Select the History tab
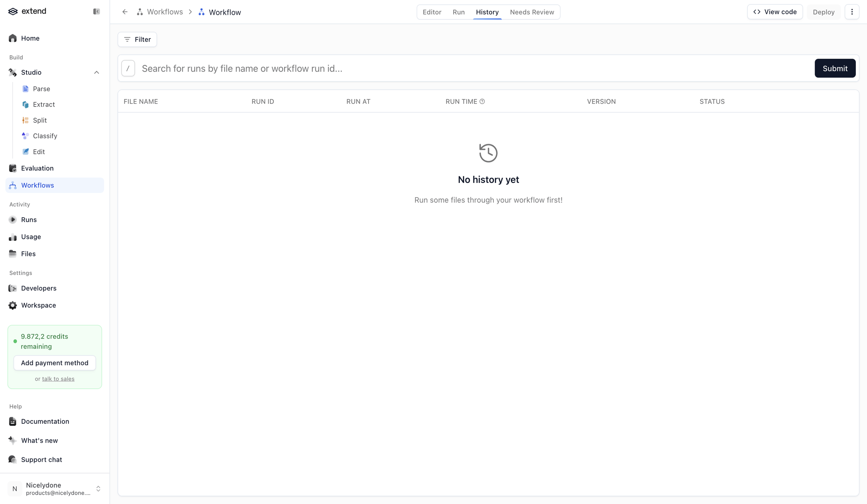This screenshot has width=867, height=504. [x=487, y=12]
